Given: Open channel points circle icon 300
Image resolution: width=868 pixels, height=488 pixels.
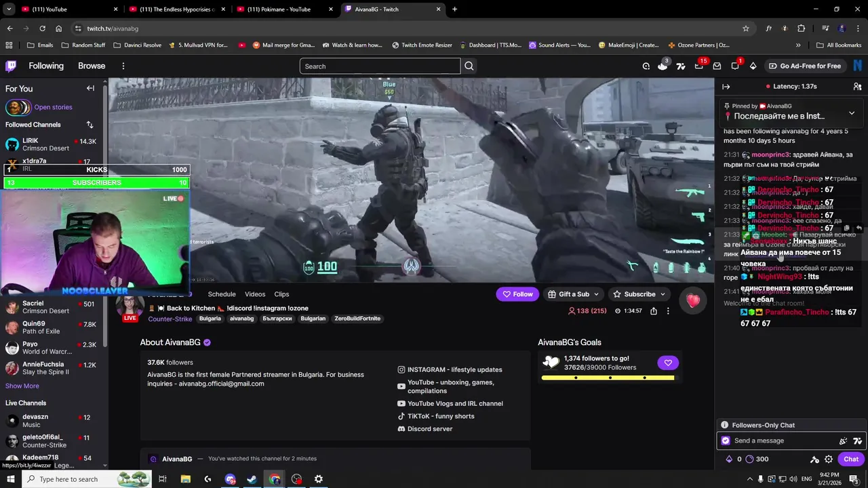Looking at the screenshot, I should point(749,459).
